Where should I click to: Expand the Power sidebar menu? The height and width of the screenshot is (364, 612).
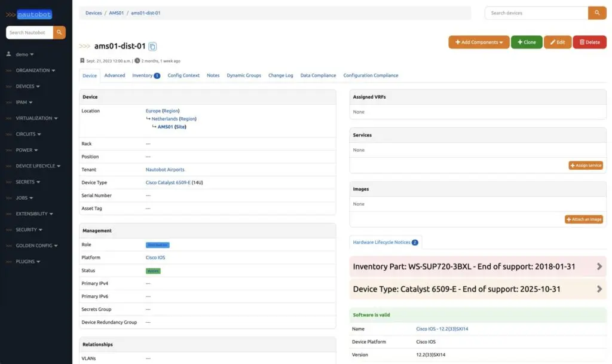pyautogui.click(x=26, y=150)
